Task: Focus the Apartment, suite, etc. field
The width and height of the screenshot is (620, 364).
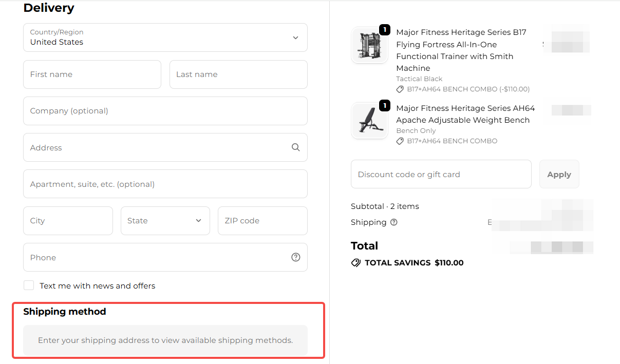Action: tap(165, 184)
